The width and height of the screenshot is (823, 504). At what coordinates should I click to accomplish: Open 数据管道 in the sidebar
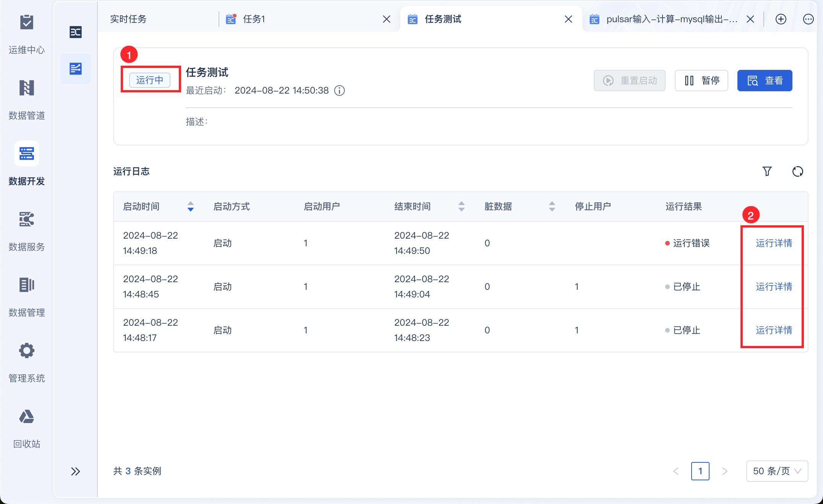tap(27, 89)
